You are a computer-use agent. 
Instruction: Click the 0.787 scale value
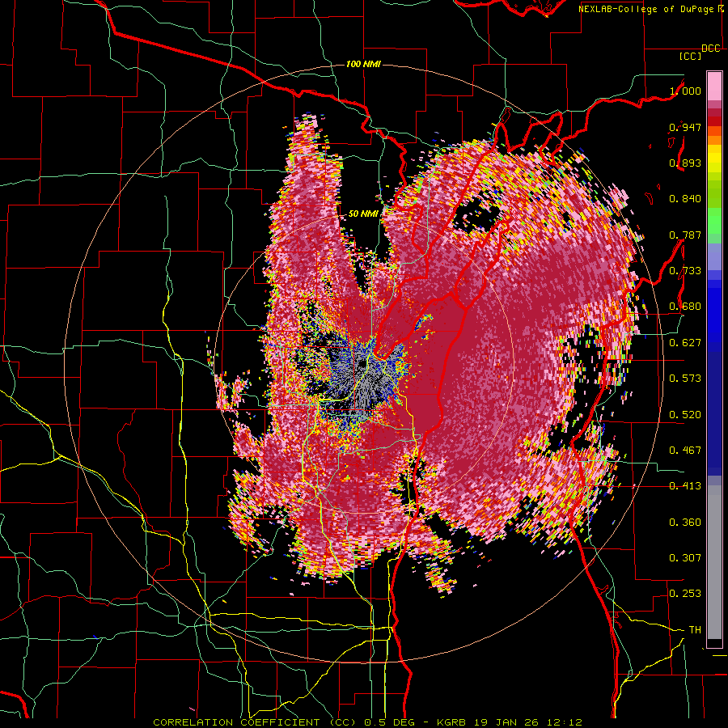pos(685,235)
